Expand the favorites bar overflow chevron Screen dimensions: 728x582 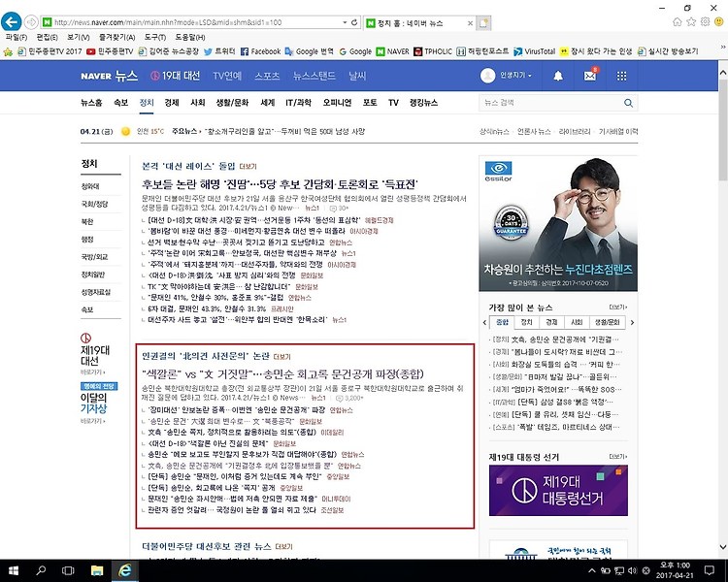click(x=723, y=48)
